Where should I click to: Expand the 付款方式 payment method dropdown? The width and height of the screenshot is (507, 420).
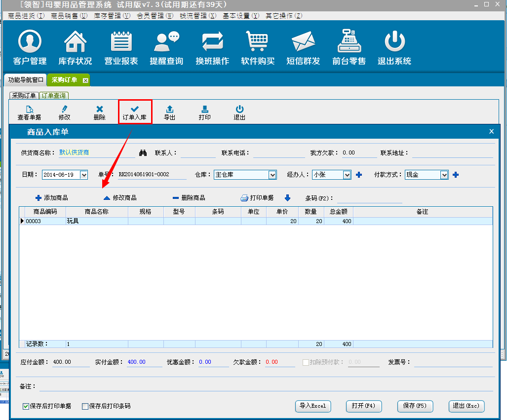point(444,175)
